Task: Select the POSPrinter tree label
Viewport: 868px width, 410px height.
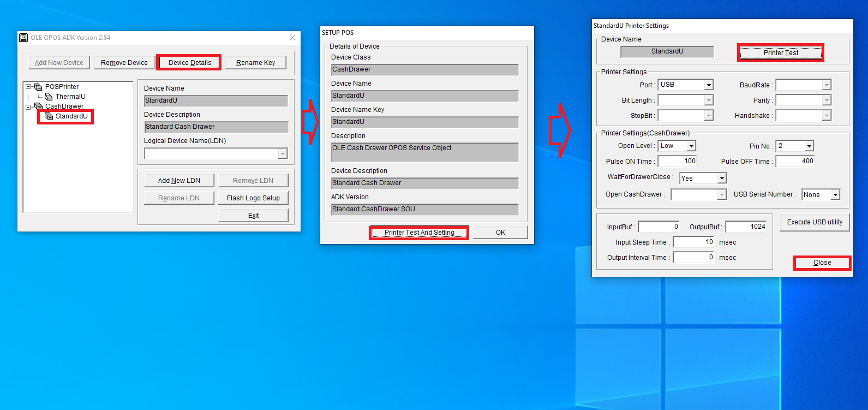Action: click(62, 87)
